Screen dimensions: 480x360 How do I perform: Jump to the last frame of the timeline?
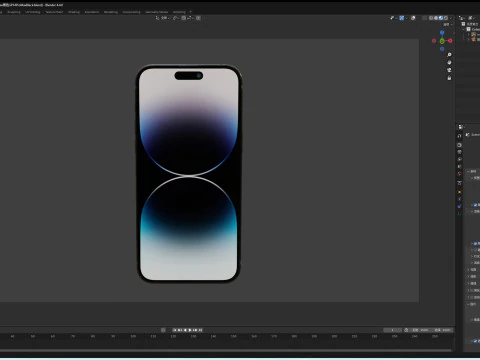point(200,330)
